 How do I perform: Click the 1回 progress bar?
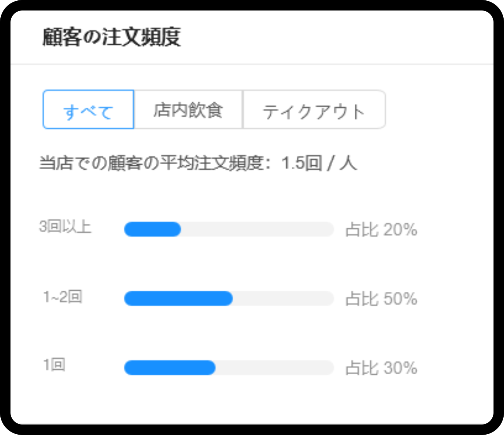[229, 368]
